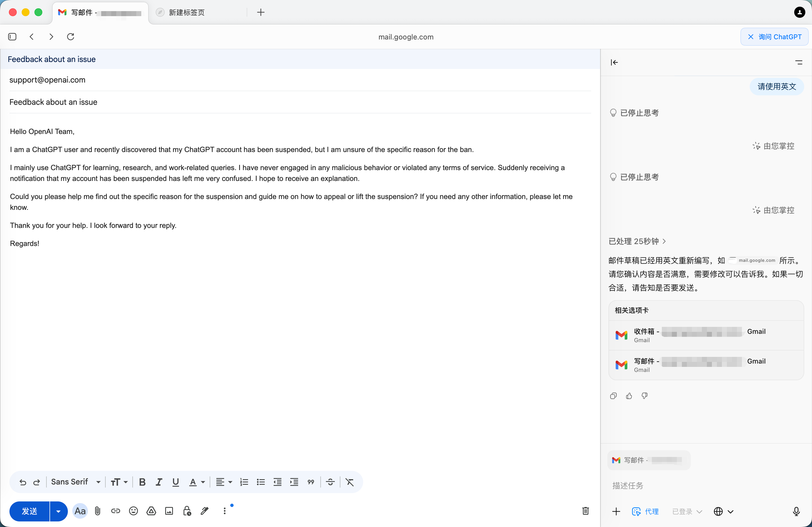Insert a link using the link icon
This screenshot has width=812, height=527.
pos(116,511)
